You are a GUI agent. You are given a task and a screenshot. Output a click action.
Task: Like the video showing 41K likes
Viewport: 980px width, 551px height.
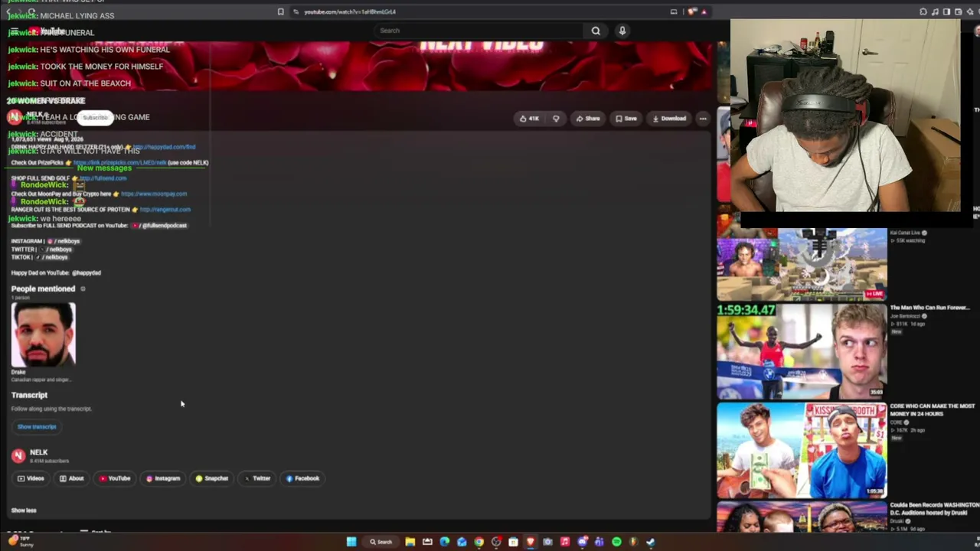[x=529, y=119]
